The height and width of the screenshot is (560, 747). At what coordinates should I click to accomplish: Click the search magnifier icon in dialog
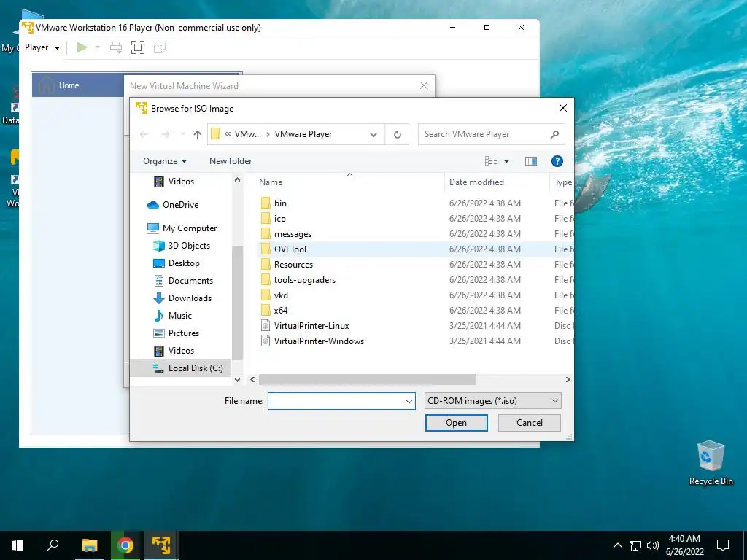(x=554, y=134)
